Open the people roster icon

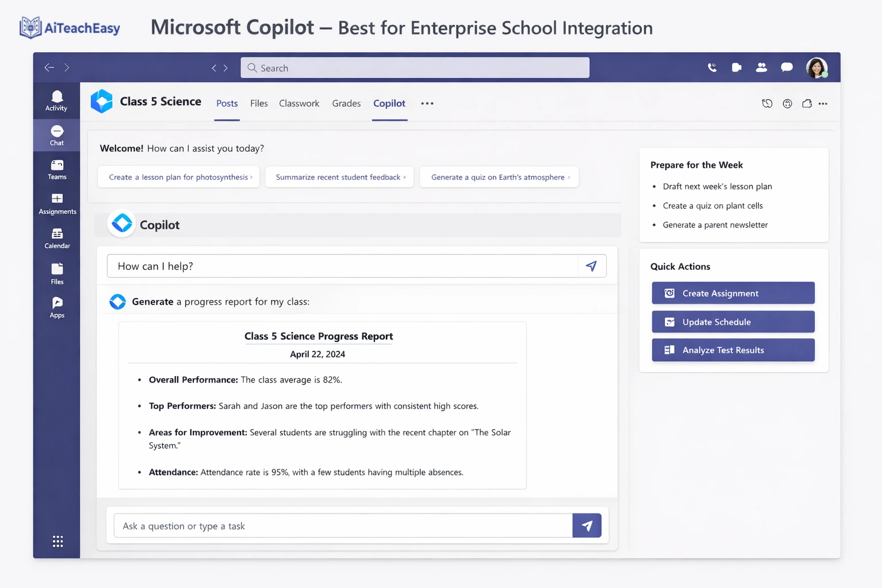pos(761,67)
